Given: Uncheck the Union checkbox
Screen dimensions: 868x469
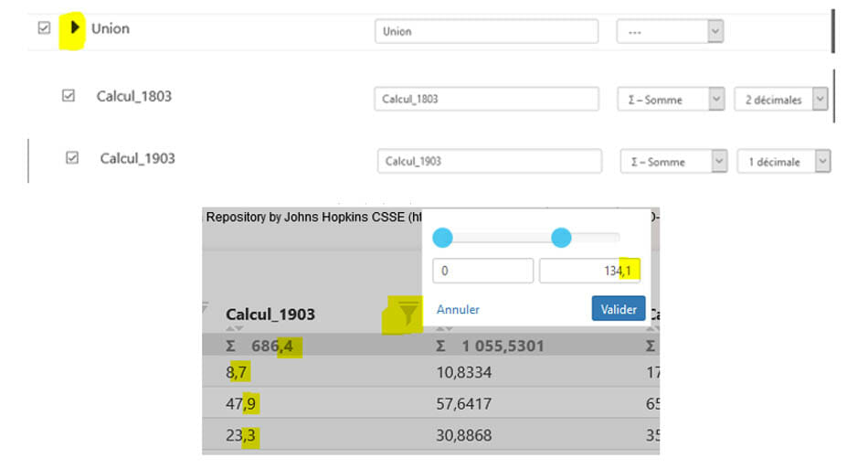Looking at the screenshot, I should coord(44,28).
